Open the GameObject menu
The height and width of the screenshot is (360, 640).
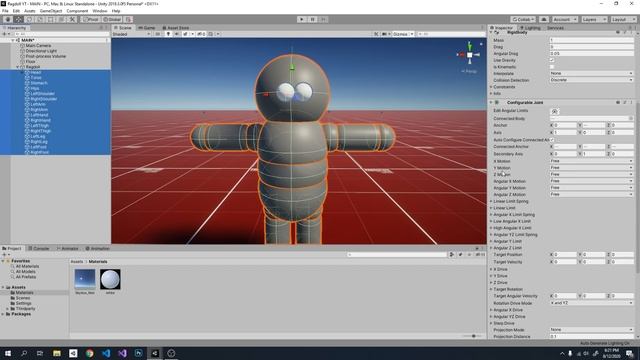pos(51,11)
